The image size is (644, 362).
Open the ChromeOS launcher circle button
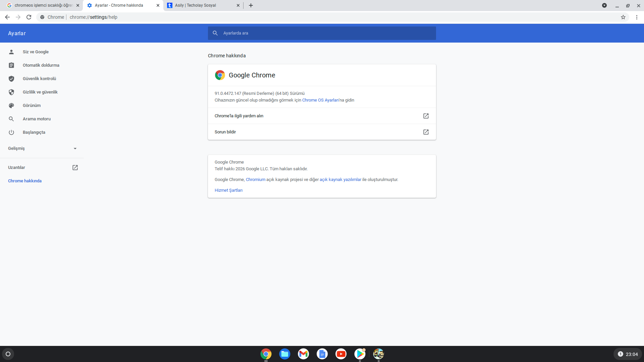click(8, 354)
